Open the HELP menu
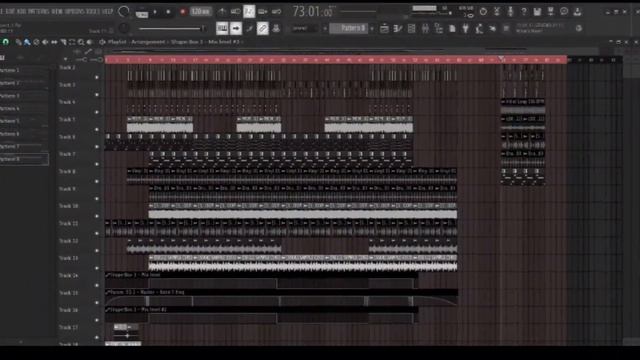 [x=107, y=12]
